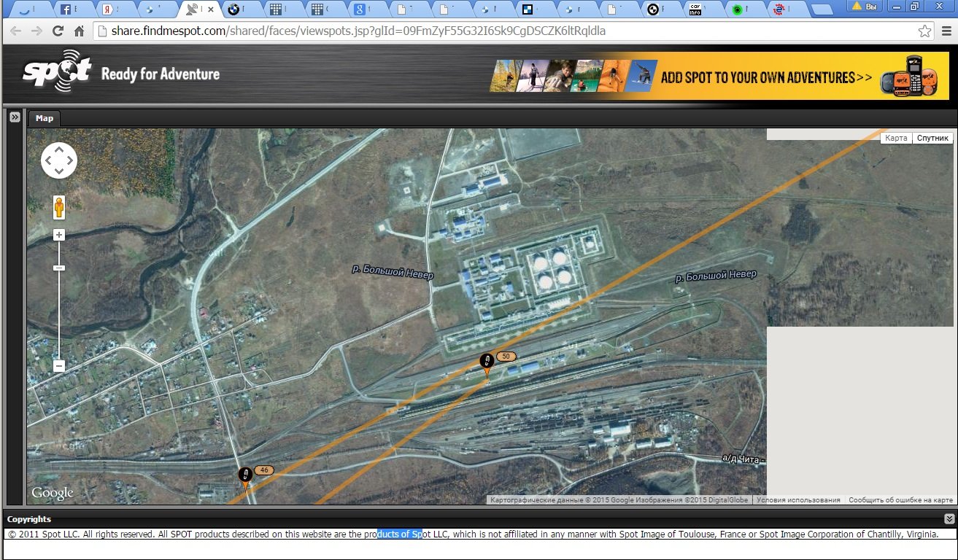Click the SPOT location marker numbered 50

(x=487, y=363)
